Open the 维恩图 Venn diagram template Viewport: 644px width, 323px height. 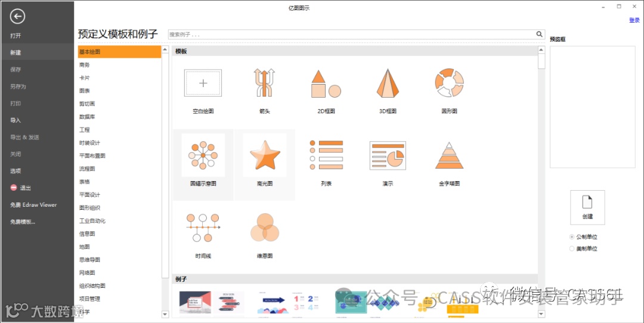click(265, 228)
